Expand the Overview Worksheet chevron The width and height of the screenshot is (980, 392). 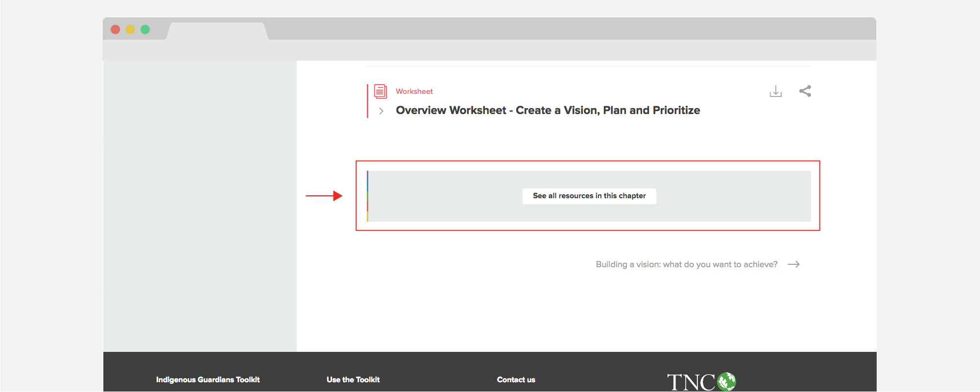pos(381,111)
